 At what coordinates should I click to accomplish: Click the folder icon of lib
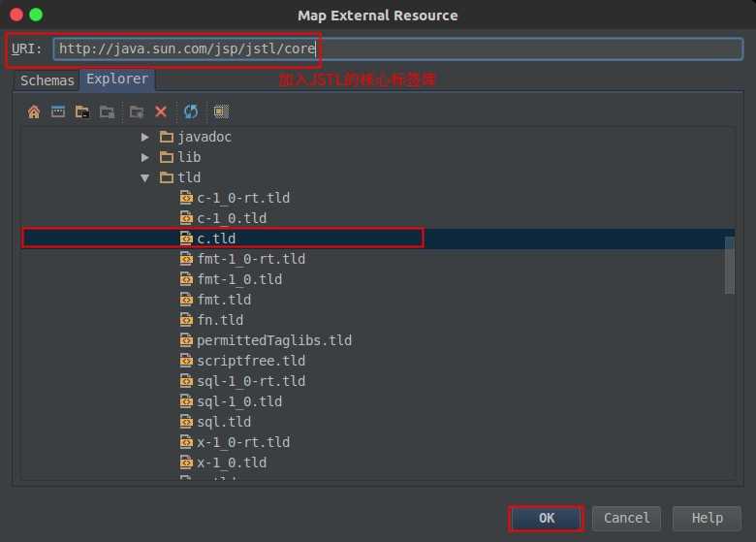coord(167,157)
